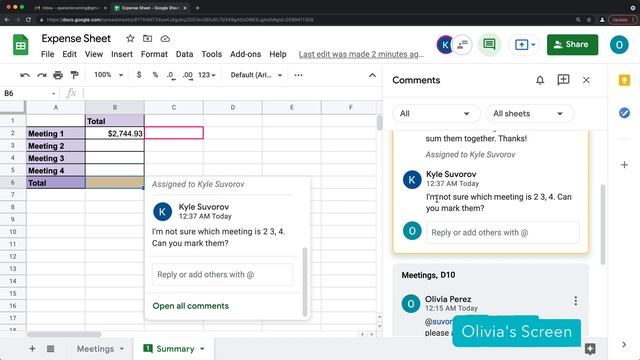The height and width of the screenshot is (360, 640).
Task: Open the last edit history link
Action: (x=361, y=54)
